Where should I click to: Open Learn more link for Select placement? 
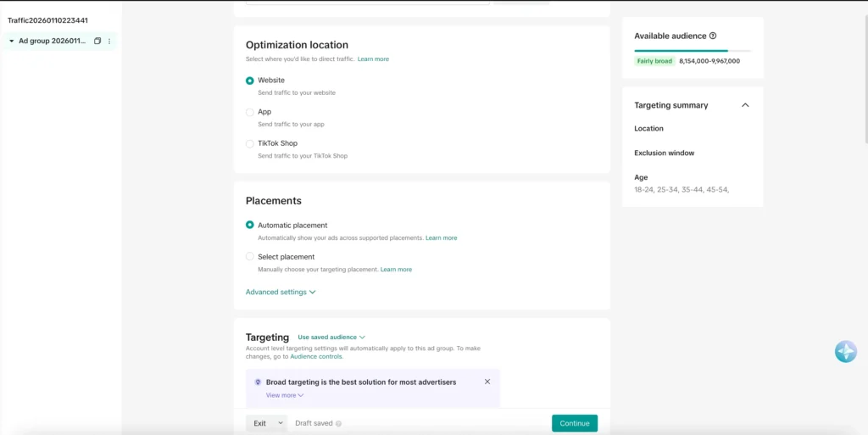[x=396, y=270]
